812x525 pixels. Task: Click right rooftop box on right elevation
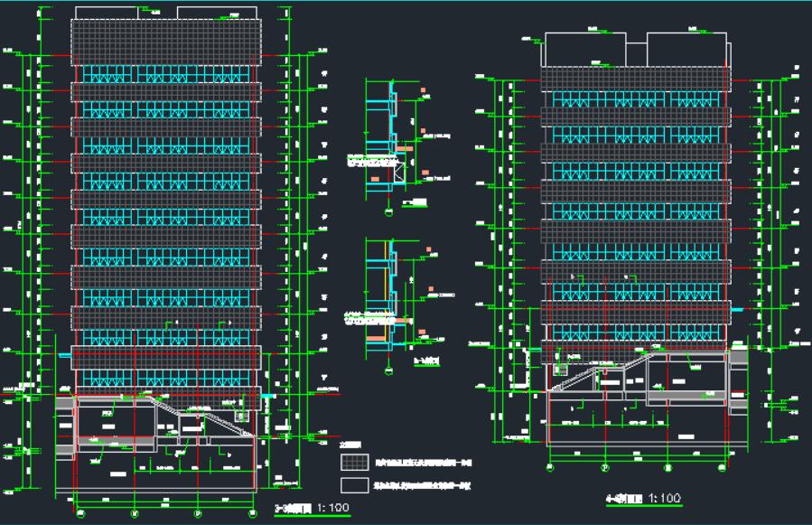tap(688, 49)
